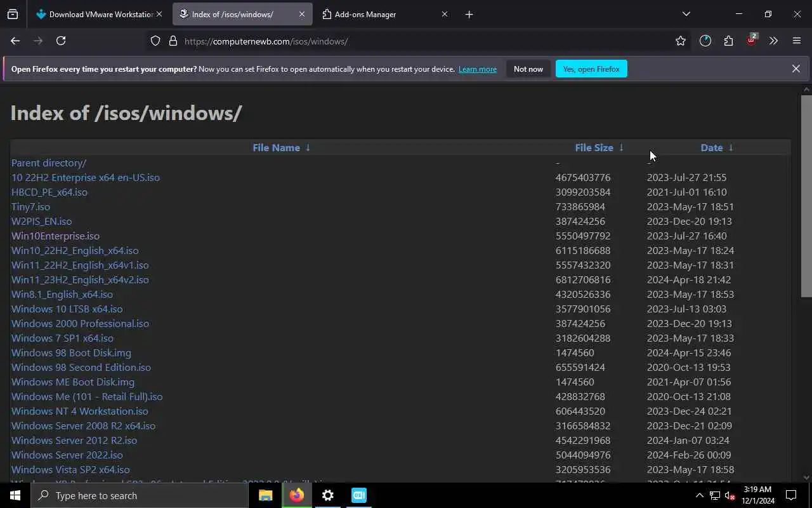Select Firefox icon in taskbar
Image resolution: width=812 pixels, height=508 pixels.
tap(296, 495)
